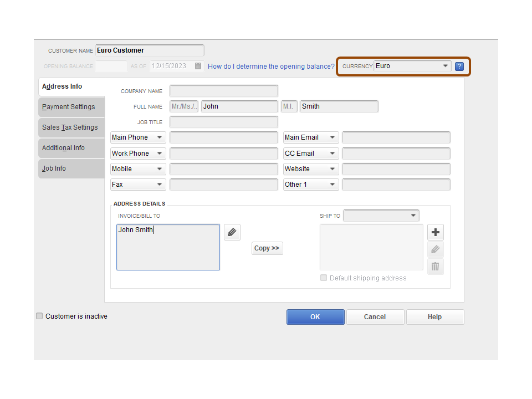Add a new Ship To address
Viewport: 532px width, 399px height.
point(436,232)
